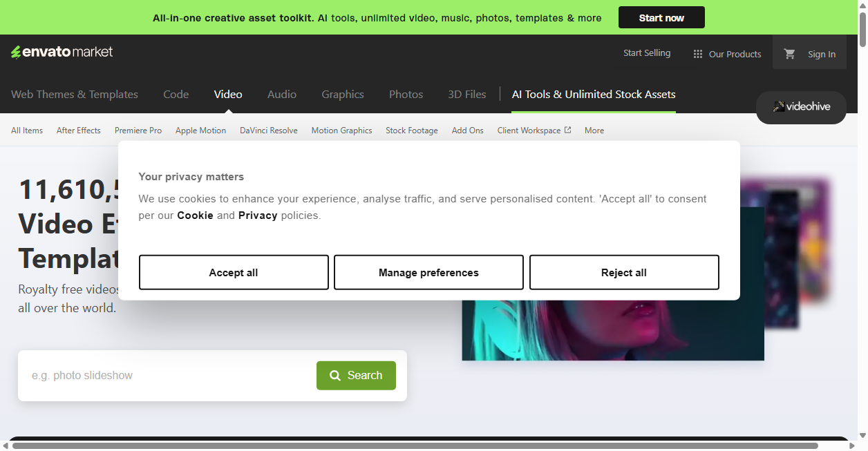
Task: Click the Our Products grid icon
Action: click(x=698, y=54)
